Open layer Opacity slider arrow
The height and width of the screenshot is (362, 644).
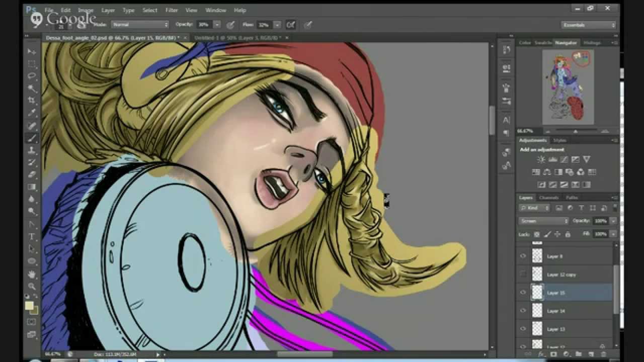point(613,221)
